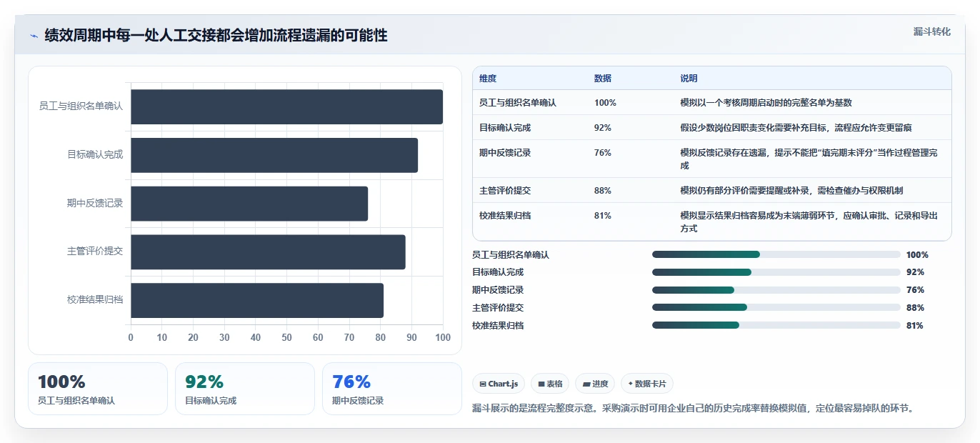Screen dimensions: 980x443
Task: Click the chart axis label 员工与组织名单确认
Action: (x=81, y=106)
